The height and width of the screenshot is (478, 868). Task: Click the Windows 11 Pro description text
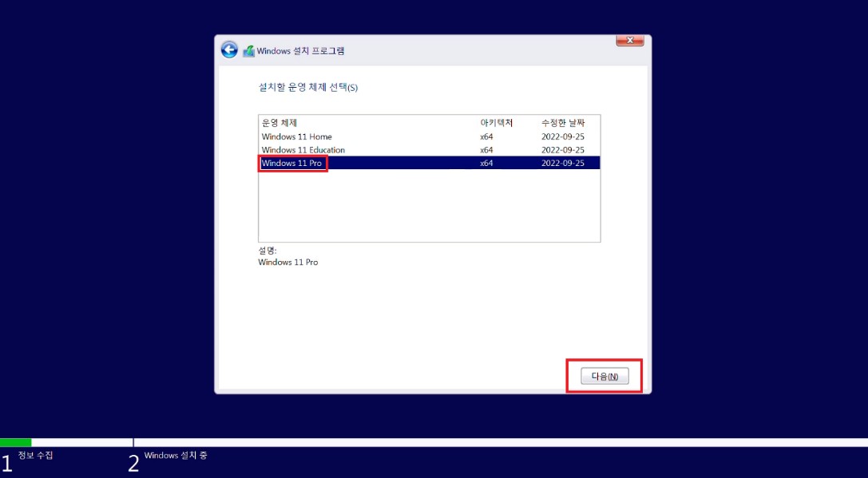click(x=287, y=263)
